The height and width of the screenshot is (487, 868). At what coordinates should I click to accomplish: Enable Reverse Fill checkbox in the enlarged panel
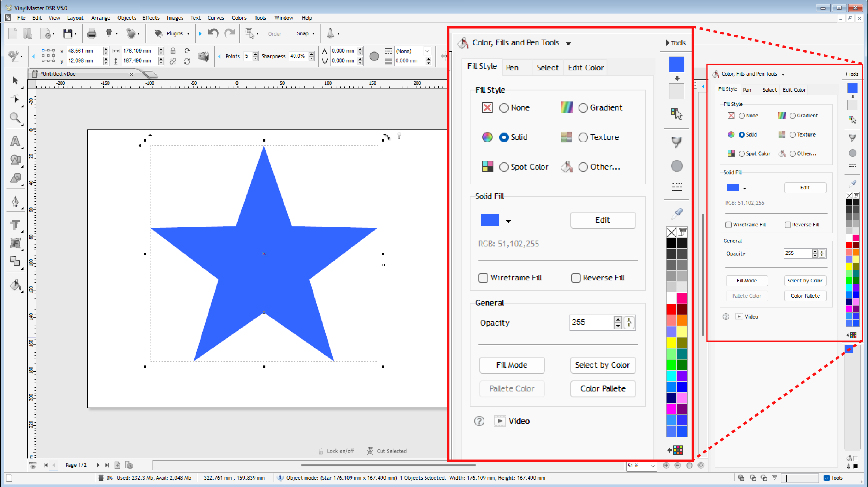575,278
